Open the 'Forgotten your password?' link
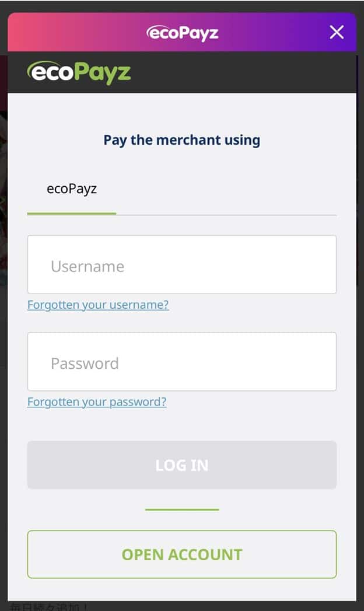Image resolution: width=364 pixels, height=611 pixels. [x=97, y=401]
